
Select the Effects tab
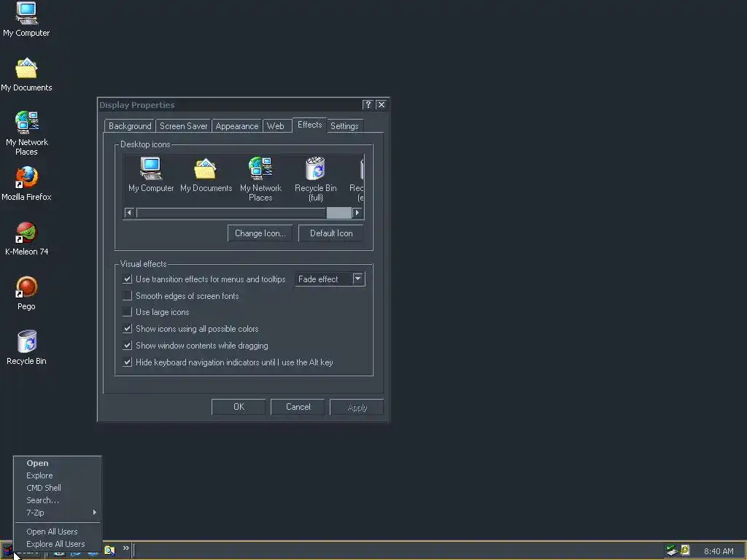(309, 125)
